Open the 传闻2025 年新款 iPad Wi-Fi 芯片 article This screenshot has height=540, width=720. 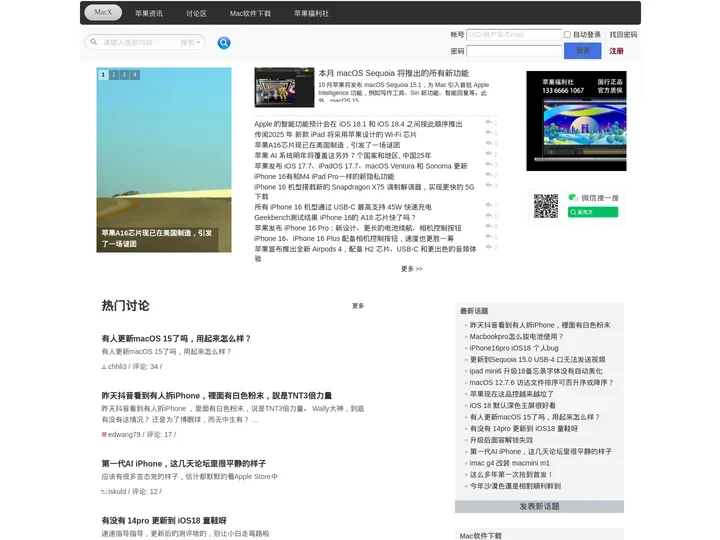(335, 135)
